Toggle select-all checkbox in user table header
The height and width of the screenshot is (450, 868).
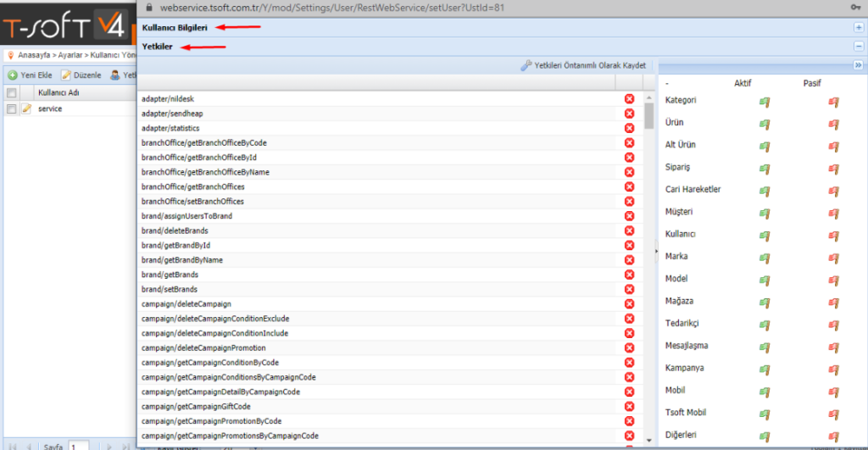pos(11,92)
